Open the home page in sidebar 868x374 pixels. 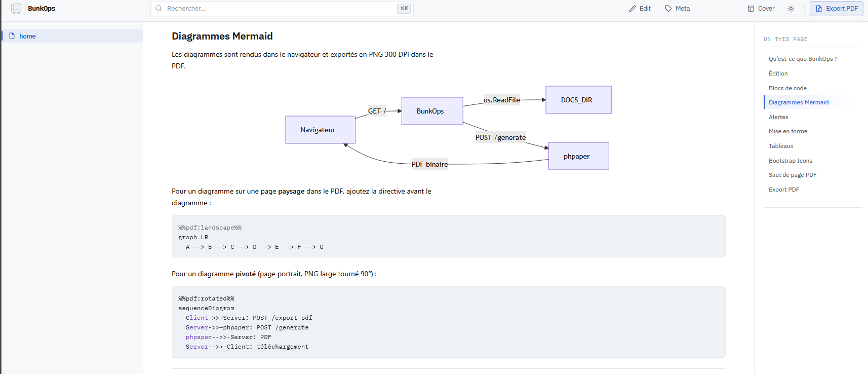(72, 36)
